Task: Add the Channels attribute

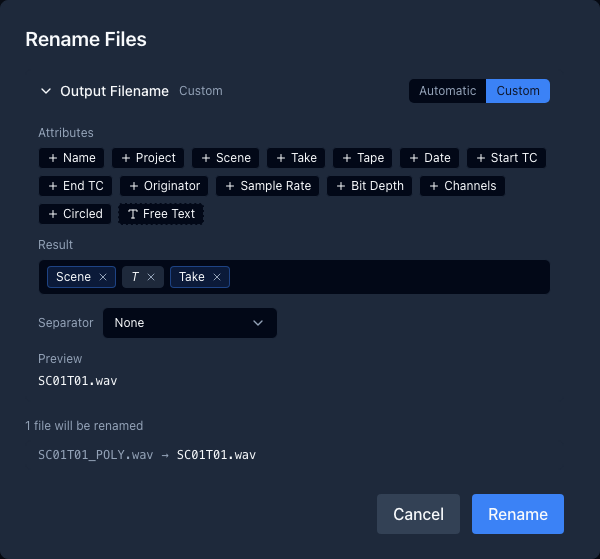Action: (462, 186)
